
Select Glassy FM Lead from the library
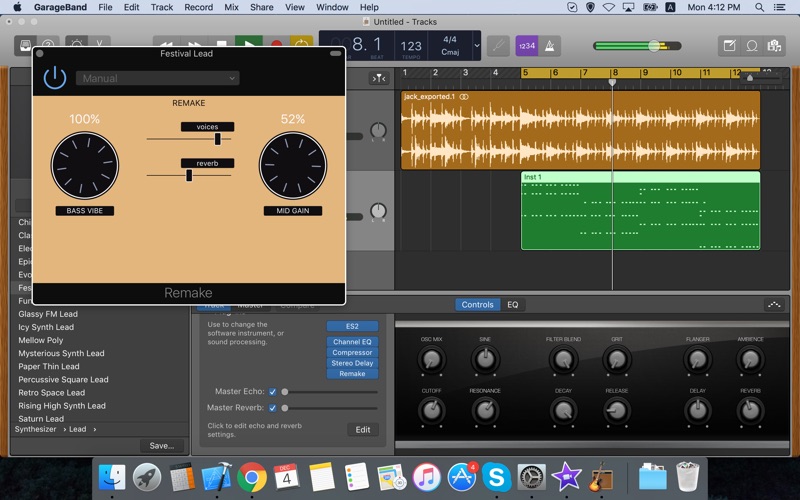[x=47, y=314]
